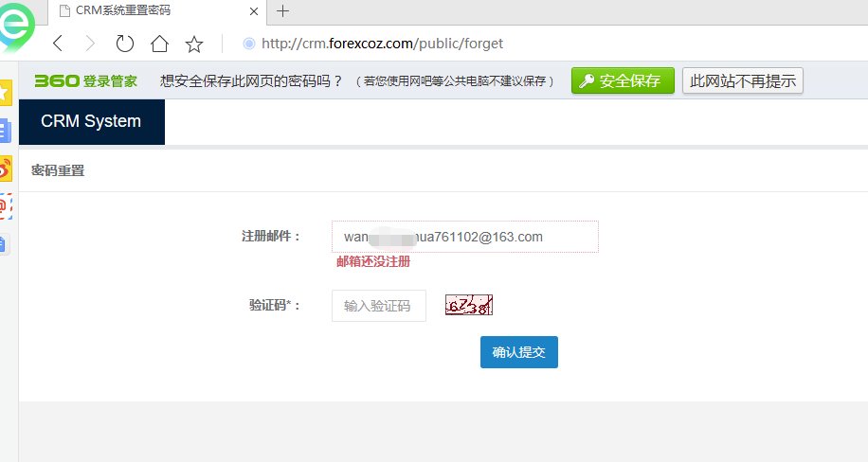Viewport: 868px width, 462px height.
Task: Click 安全保存 green button
Action: click(x=623, y=80)
